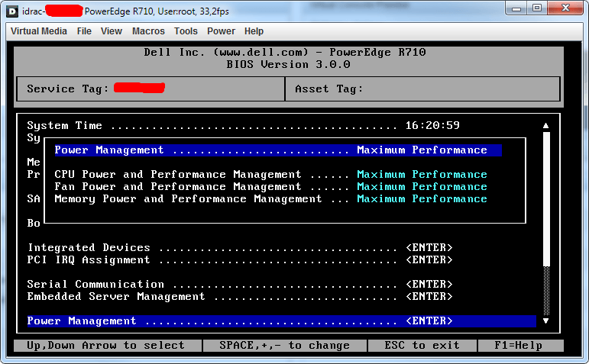
Task: Open the File menu
Action: point(84,31)
